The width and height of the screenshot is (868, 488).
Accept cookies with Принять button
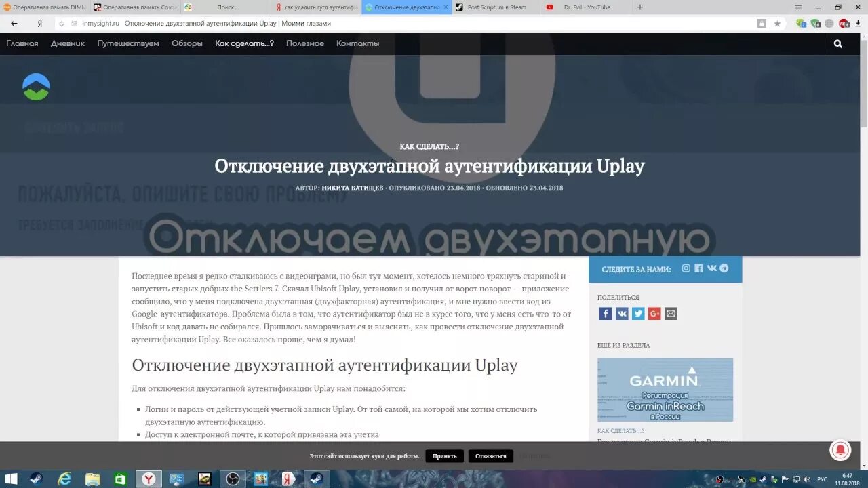pyautogui.click(x=445, y=456)
